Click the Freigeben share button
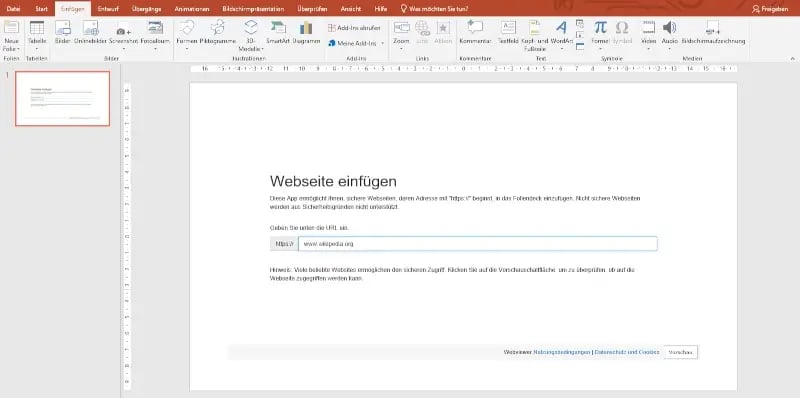The width and height of the screenshot is (800, 398). tap(770, 9)
